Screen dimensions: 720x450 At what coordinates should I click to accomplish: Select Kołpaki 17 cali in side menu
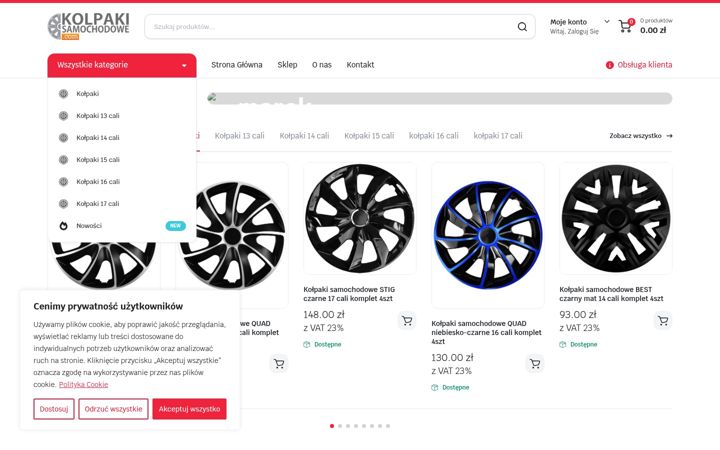point(97,203)
